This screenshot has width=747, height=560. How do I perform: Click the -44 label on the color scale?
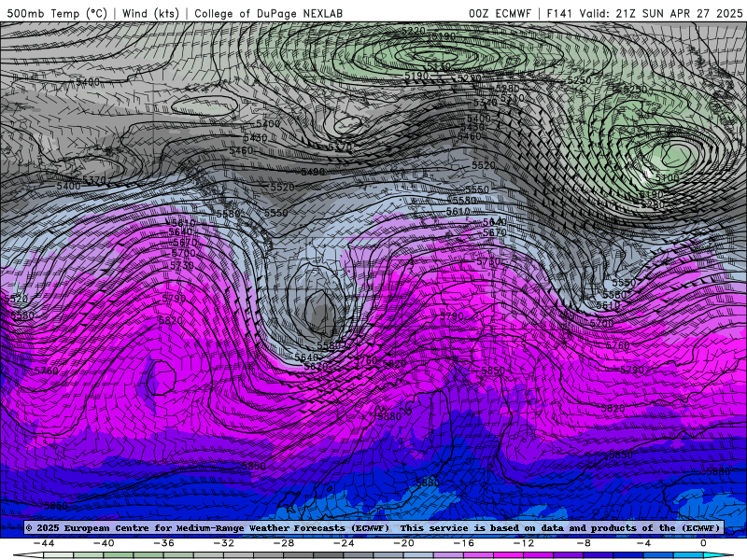point(44,543)
